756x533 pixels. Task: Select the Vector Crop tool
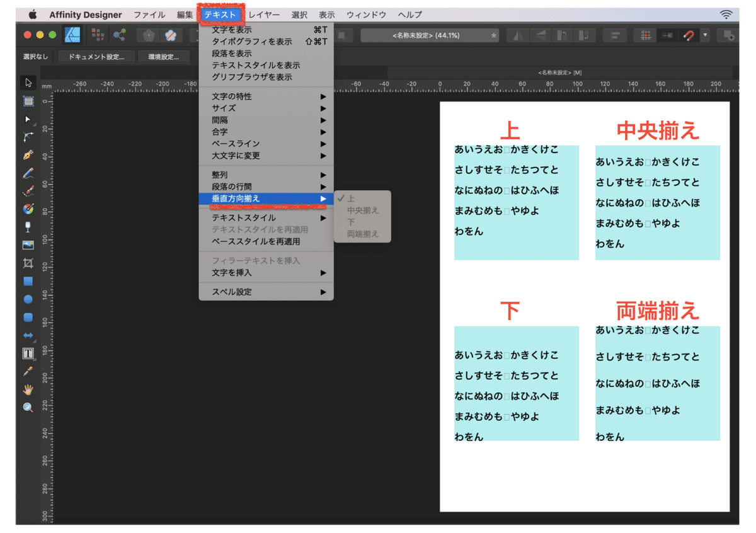point(28,263)
